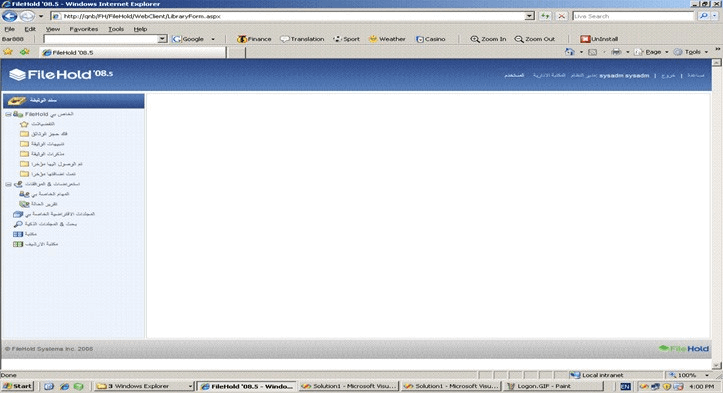Image resolution: width=723 pixels, height=393 pixels.
Task: Open the Sport toolbar shortcut
Action: point(346,39)
